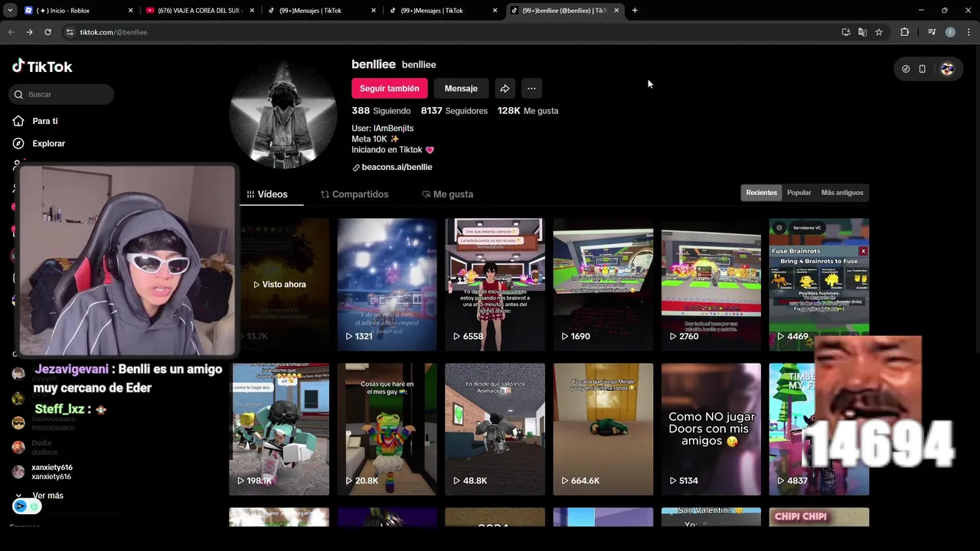Image resolution: width=980 pixels, height=551 pixels.
Task: Open the video with 2760 views
Action: (x=711, y=285)
